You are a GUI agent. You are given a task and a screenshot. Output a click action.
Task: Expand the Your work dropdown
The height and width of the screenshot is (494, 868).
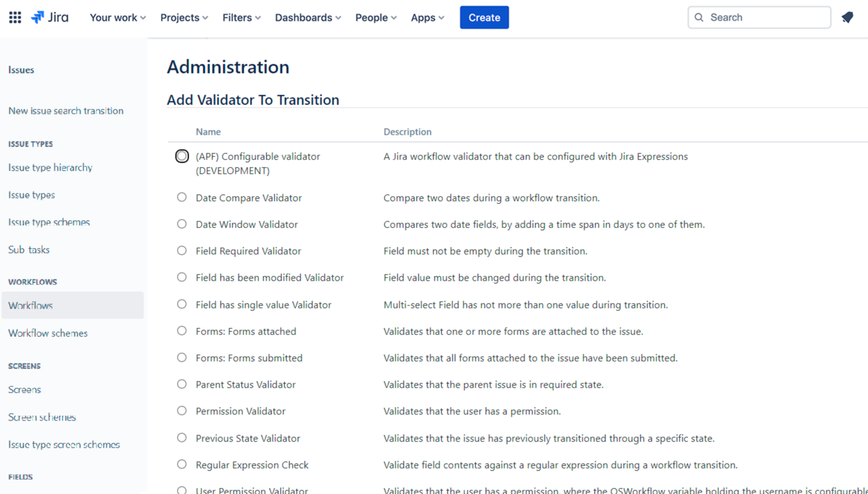click(117, 17)
